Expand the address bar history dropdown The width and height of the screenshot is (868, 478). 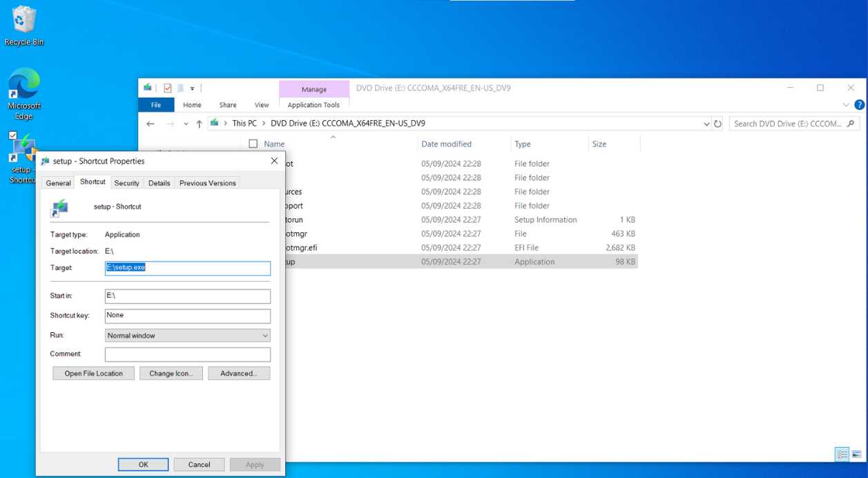click(706, 124)
